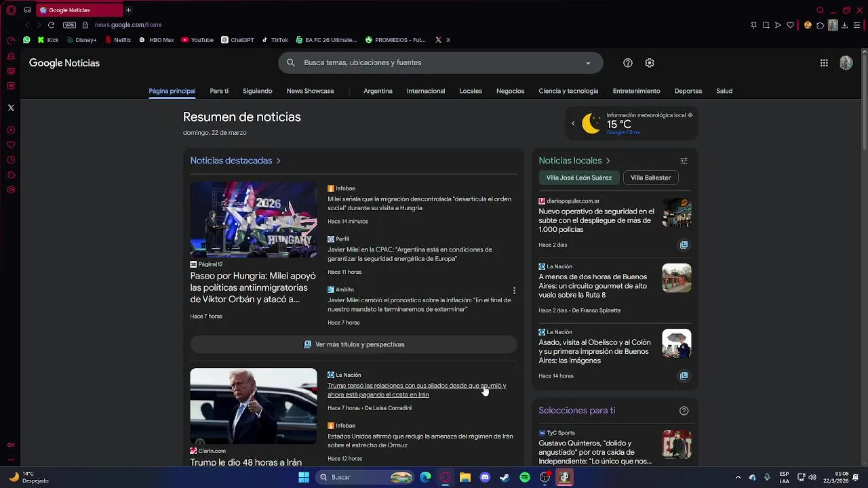The image size is (868, 488).
Task: Open the Argentina section
Action: pyautogui.click(x=378, y=91)
